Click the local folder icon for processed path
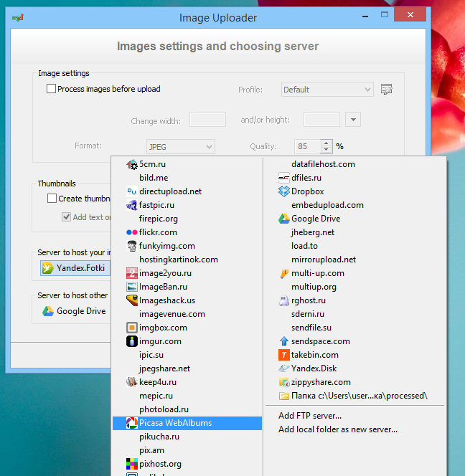This screenshot has height=476, width=465. coord(284,396)
